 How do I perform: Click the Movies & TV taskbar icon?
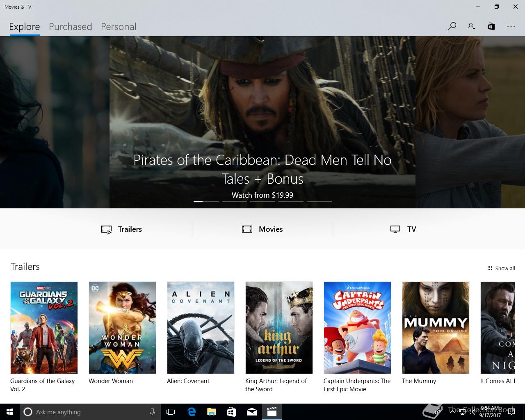272,412
